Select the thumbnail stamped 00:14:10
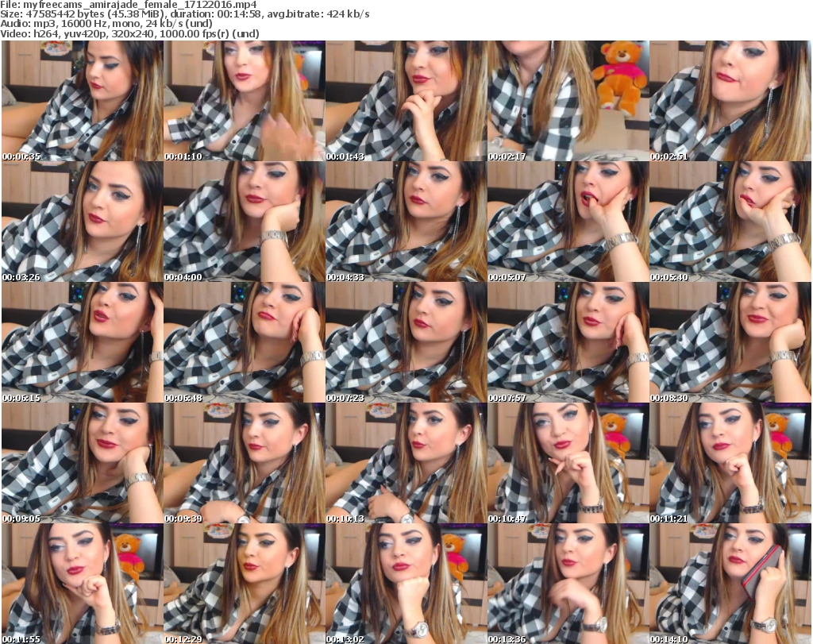This screenshot has width=813, height=644. pos(730,584)
